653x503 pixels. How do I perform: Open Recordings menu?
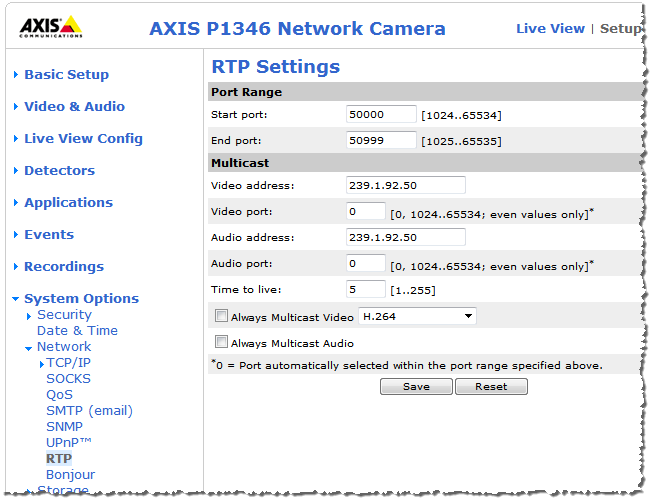tap(64, 267)
